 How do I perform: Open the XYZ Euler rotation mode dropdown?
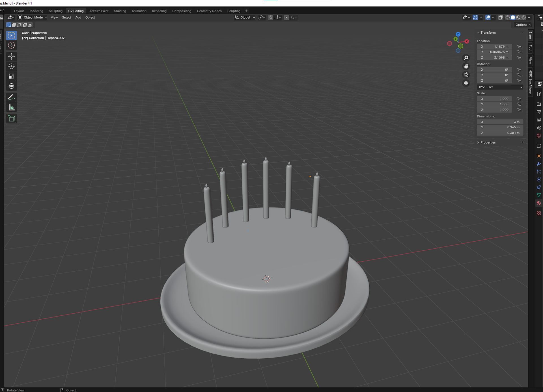(x=500, y=87)
